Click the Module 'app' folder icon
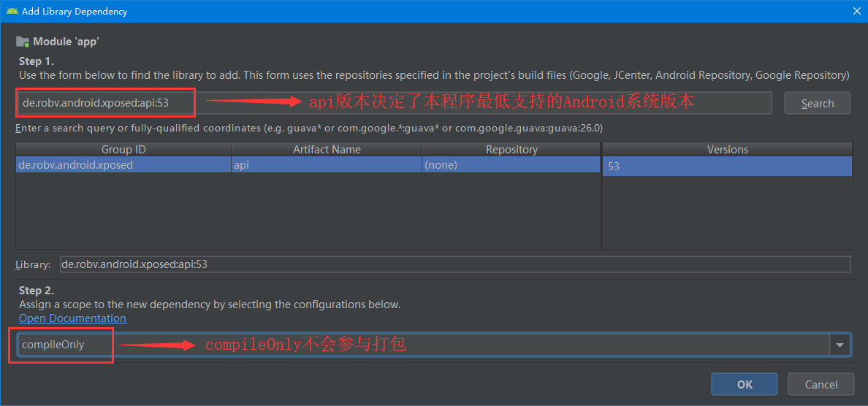The width and height of the screenshot is (868, 406). (x=23, y=42)
